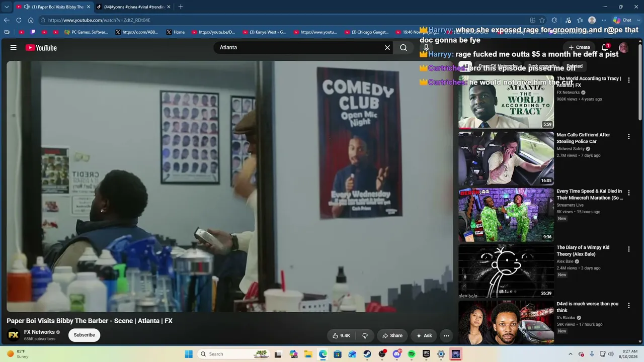
Task: Bookmark this page with the star icon
Action: (542, 20)
